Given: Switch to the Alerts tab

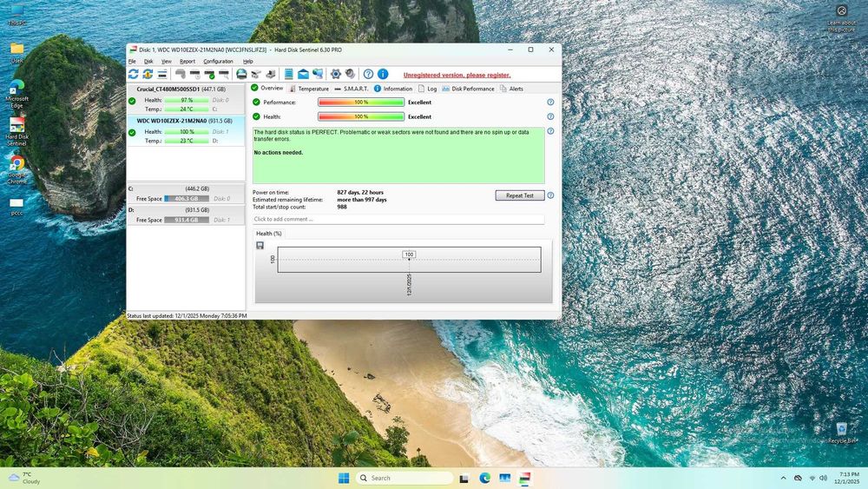Looking at the screenshot, I should 511,89.
